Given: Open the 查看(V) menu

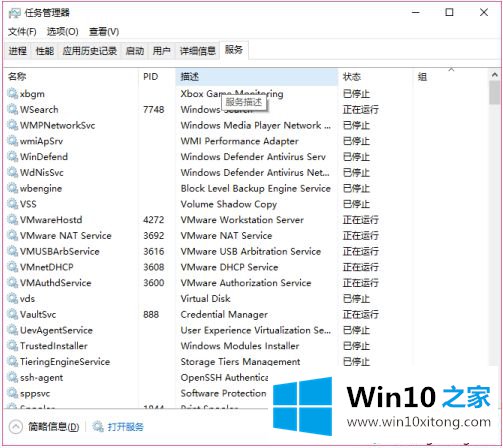Looking at the screenshot, I should coord(104,32).
